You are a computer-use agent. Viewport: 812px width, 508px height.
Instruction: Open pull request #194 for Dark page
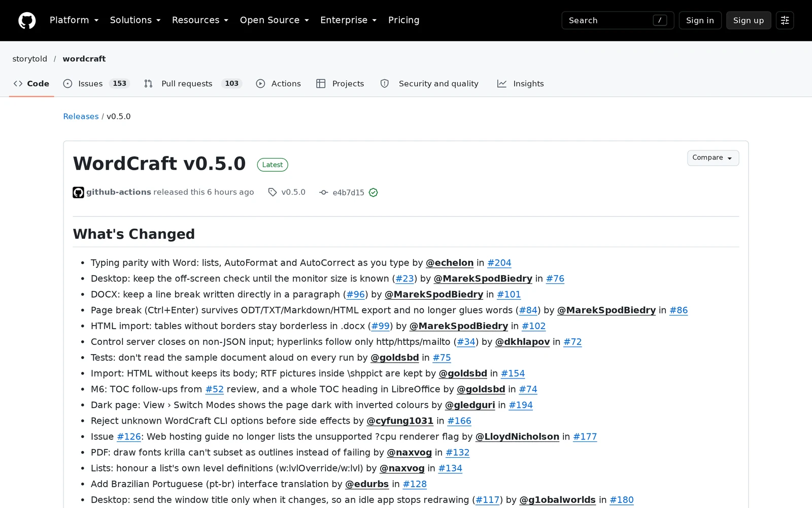click(521, 405)
